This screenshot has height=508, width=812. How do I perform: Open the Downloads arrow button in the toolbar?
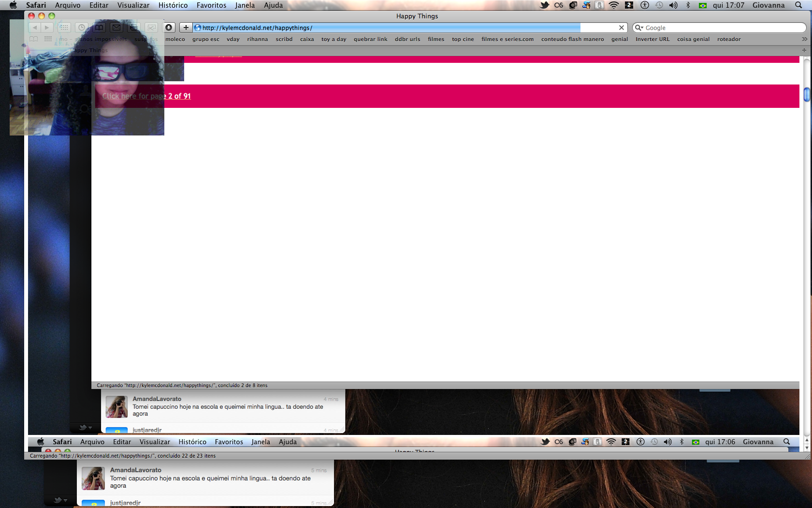click(169, 28)
